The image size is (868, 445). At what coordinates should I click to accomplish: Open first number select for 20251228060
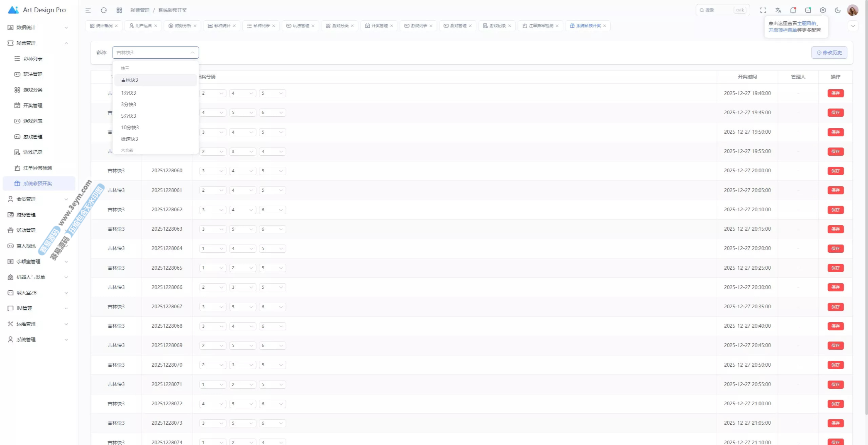point(212,171)
